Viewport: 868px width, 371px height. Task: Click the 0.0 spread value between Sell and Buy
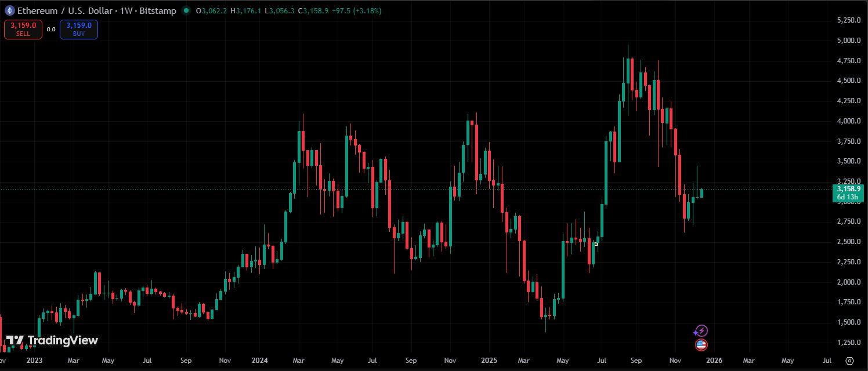(51, 30)
